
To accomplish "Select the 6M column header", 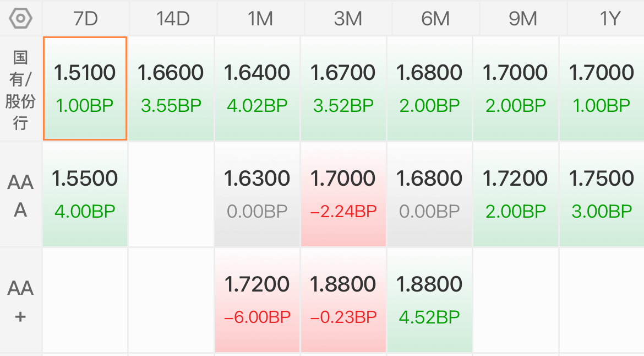I will point(435,19).
